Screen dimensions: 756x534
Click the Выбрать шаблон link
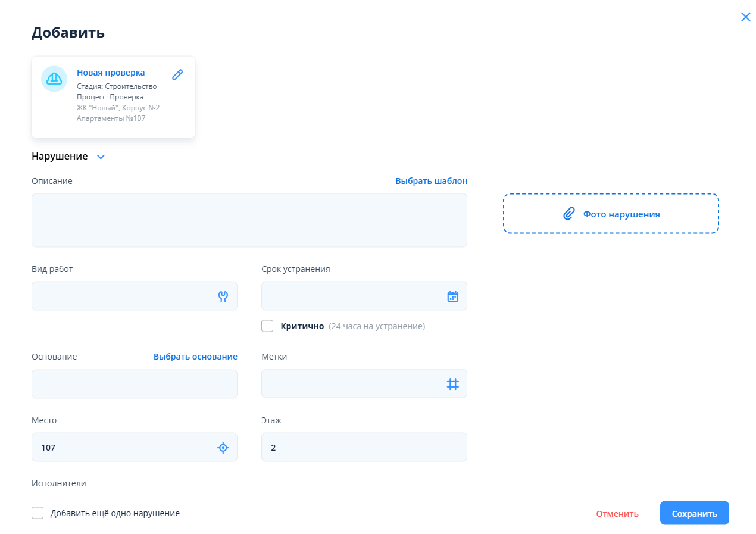coord(431,181)
